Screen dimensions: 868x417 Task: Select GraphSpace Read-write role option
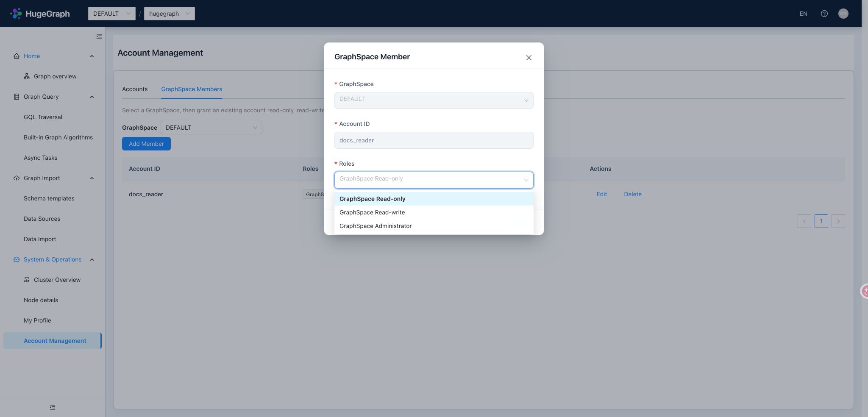pos(434,212)
